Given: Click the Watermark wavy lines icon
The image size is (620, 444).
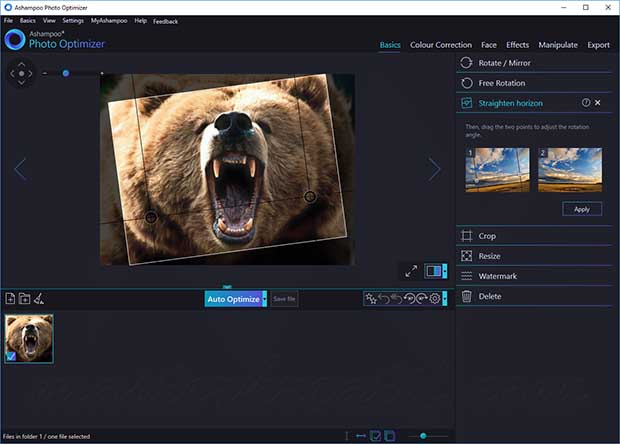Looking at the screenshot, I should 467,276.
